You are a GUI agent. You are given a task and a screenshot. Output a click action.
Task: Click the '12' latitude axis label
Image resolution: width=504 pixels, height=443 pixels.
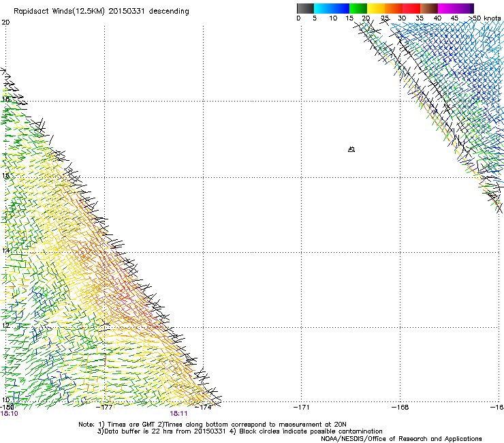5,325
